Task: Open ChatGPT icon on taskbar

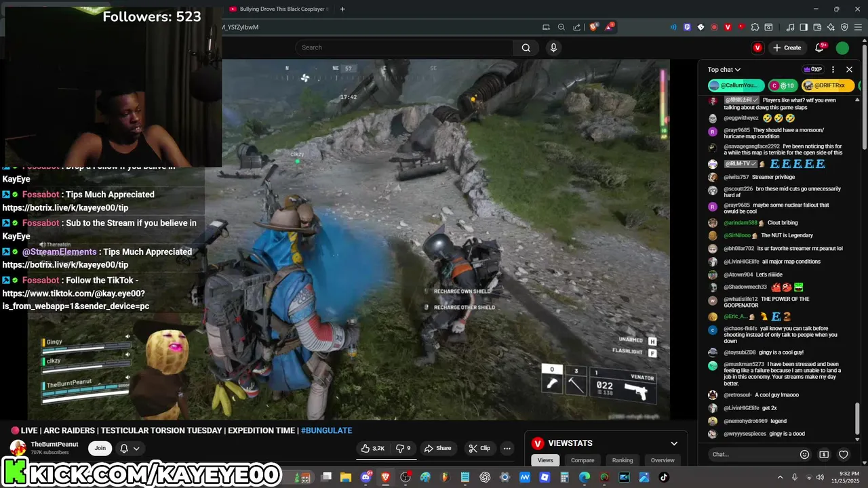Action: point(485,478)
